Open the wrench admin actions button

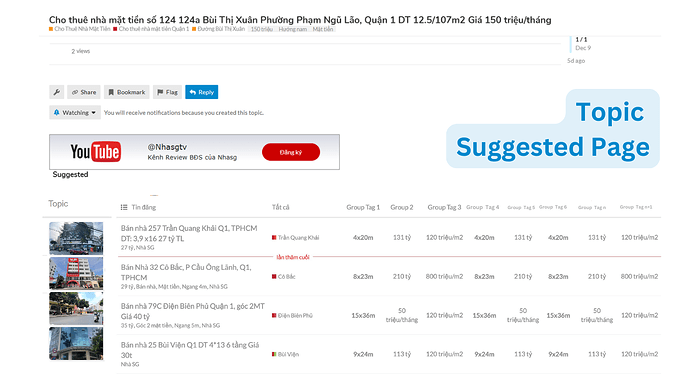pyautogui.click(x=57, y=92)
